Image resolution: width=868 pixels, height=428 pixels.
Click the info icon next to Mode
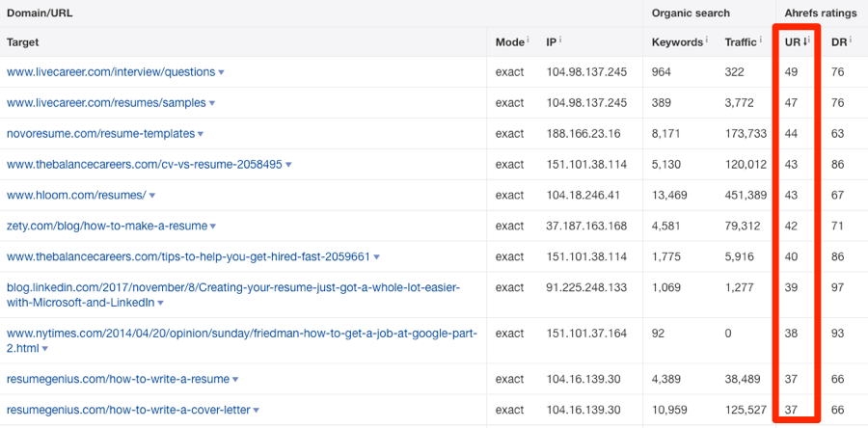(x=529, y=40)
